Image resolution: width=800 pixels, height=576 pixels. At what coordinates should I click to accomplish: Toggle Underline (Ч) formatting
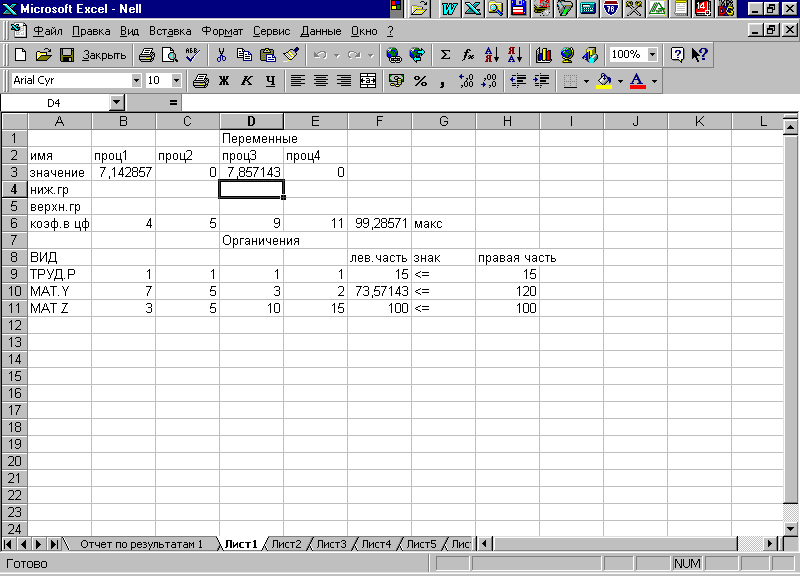270,81
